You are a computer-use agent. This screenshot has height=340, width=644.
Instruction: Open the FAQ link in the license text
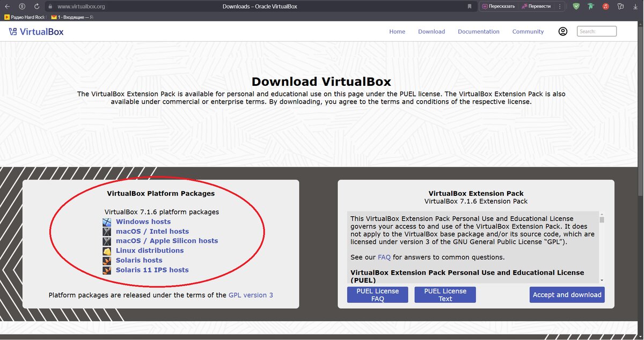click(x=384, y=257)
